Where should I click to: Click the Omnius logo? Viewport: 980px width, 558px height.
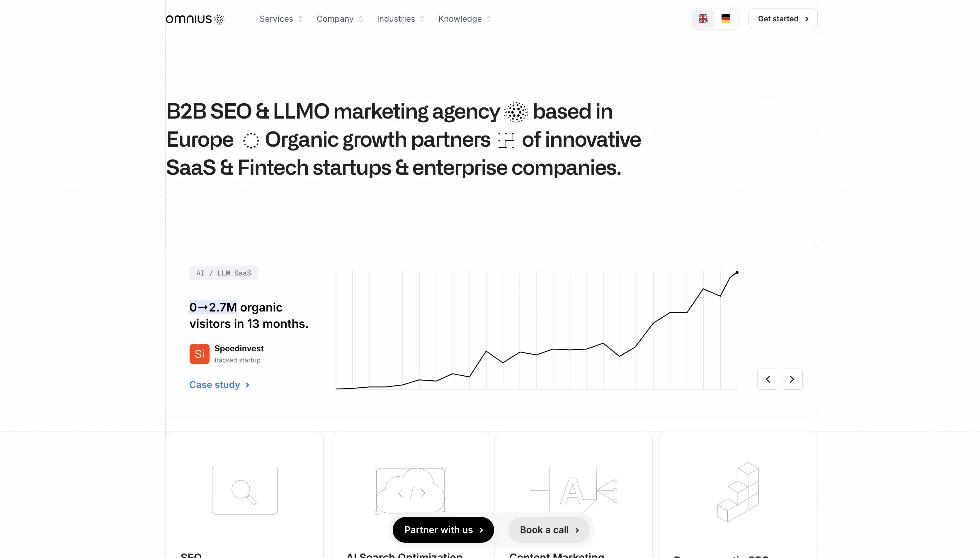pyautogui.click(x=195, y=19)
